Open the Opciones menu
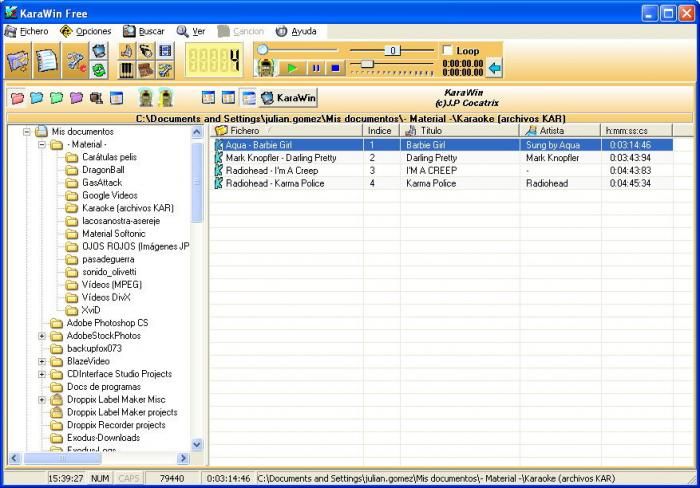The width and height of the screenshot is (700, 488). click(x=86, y=31)
